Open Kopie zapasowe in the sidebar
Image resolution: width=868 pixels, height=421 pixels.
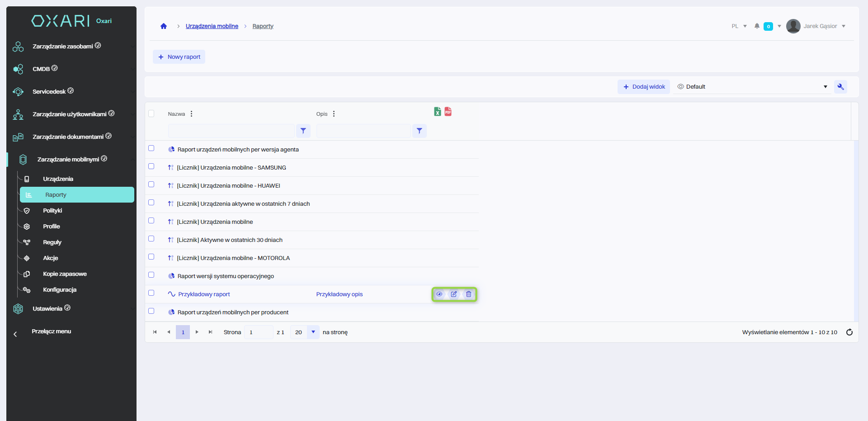coord(65,274)
